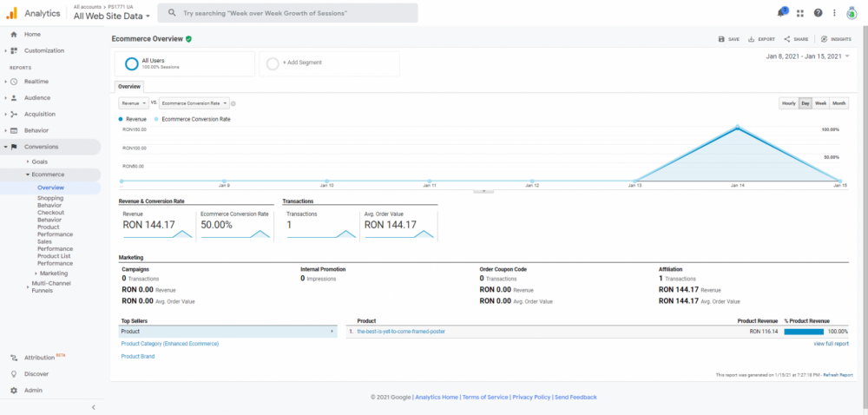Open the Privacy Policy link
This screenshot has height=415, width=868.
[x=531, y=398]
